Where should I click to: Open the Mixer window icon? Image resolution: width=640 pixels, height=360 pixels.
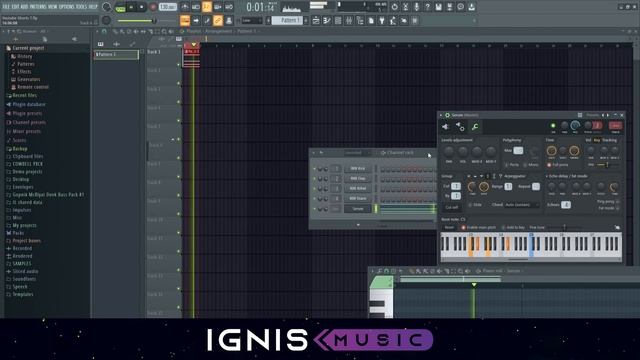pos(349,20)
